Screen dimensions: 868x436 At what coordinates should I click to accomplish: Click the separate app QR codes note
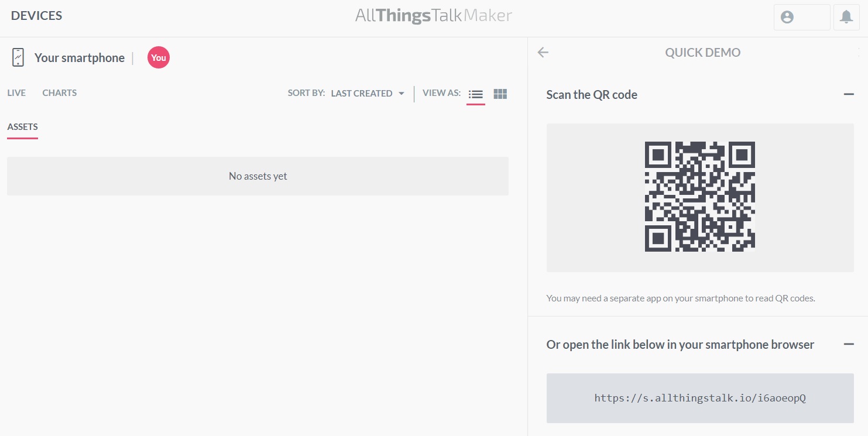pyautogui.click(x=681, y=298)
